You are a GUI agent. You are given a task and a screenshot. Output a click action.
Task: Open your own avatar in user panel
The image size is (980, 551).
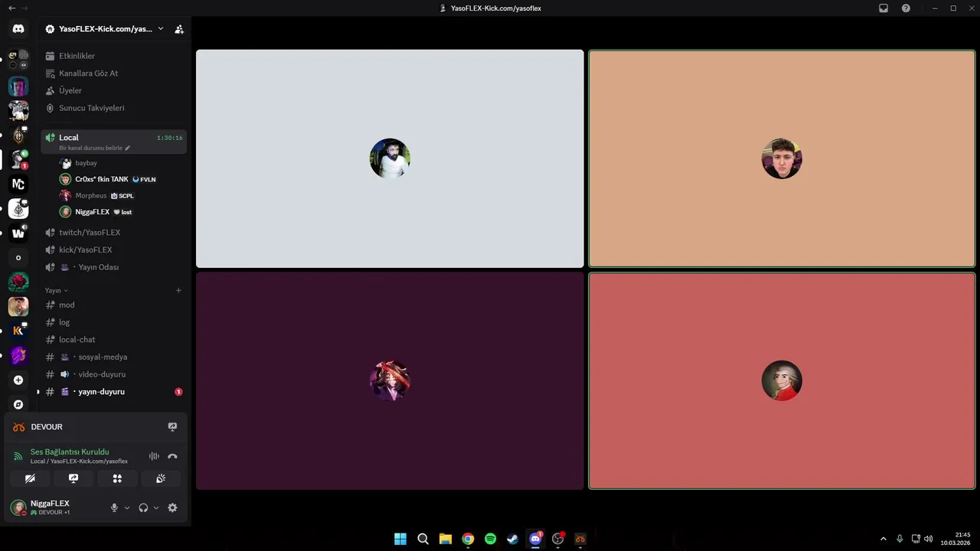pyautogui.click(x=18, y=507)
